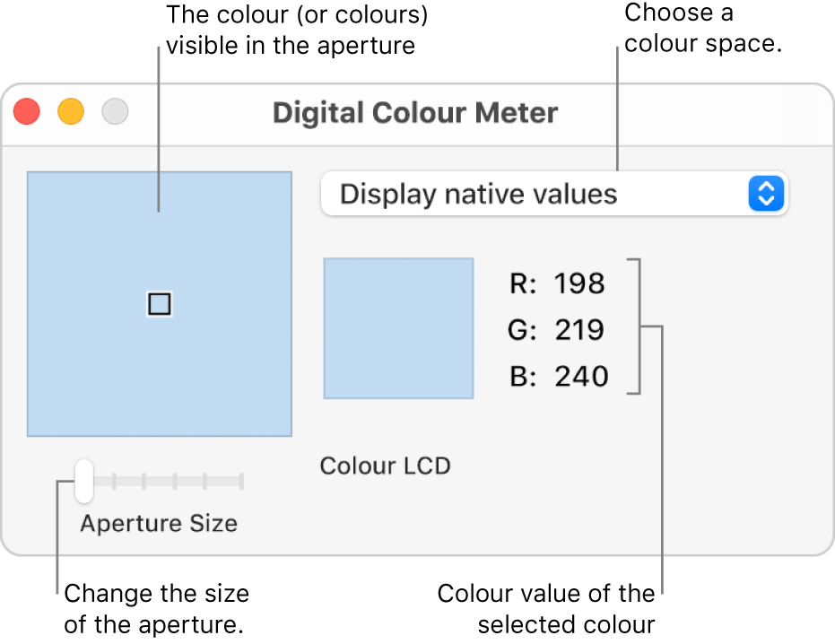Click the red value 198
The image size is (835, 644).
point(579,284)
